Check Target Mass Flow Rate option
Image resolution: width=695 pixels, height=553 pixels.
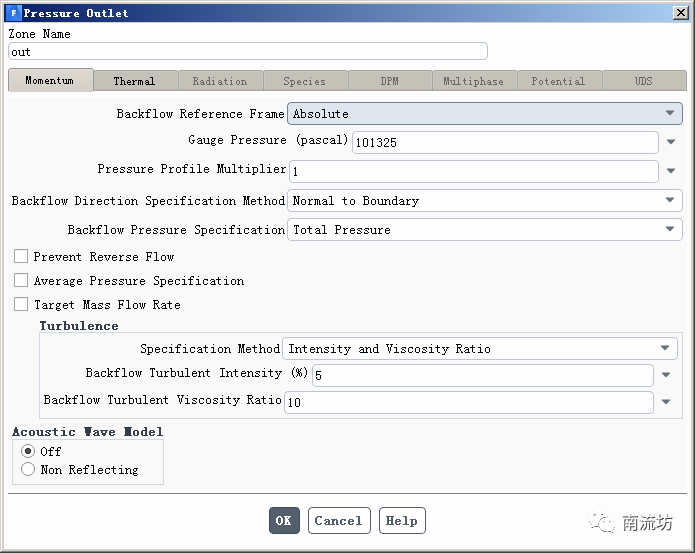(21, 305)
